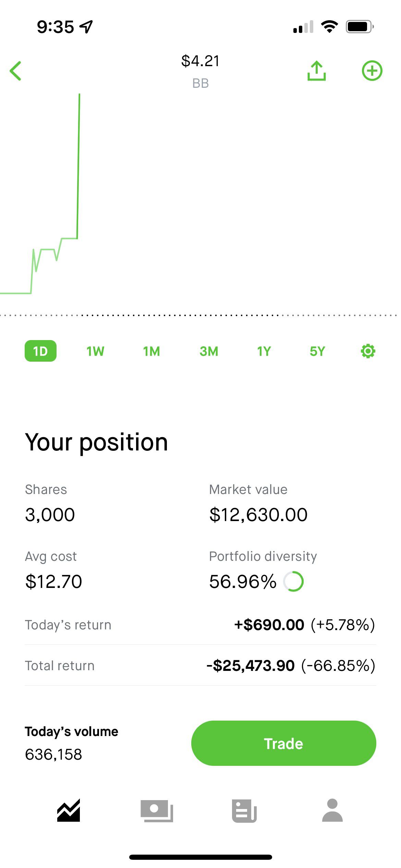This screenshot has width=401, height=868.
Task: Switch chart range to 5Y
Action: pos(317,351)
